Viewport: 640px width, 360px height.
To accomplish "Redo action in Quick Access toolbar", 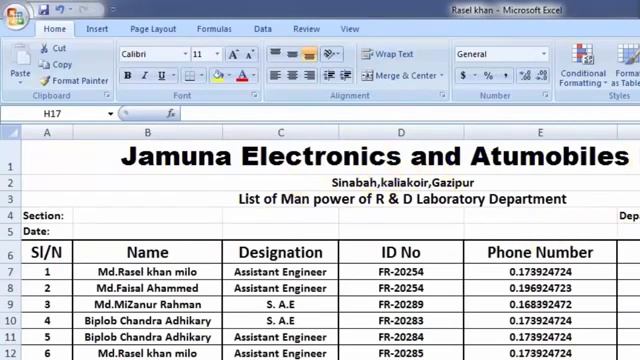I will tap(84, 9).
